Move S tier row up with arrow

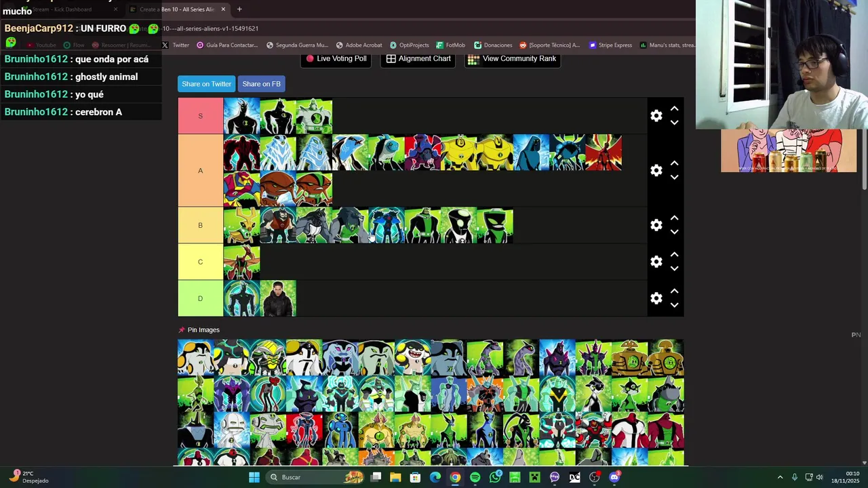click(674, 108)
